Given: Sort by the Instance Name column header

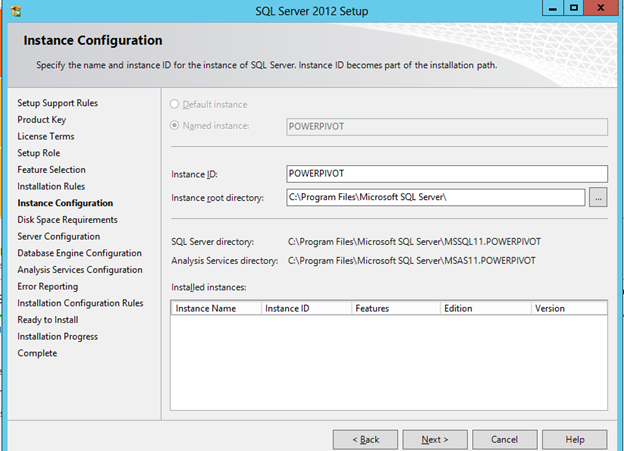Looking at the screenshot, I should pyautogui.click(x=216, y=308).
